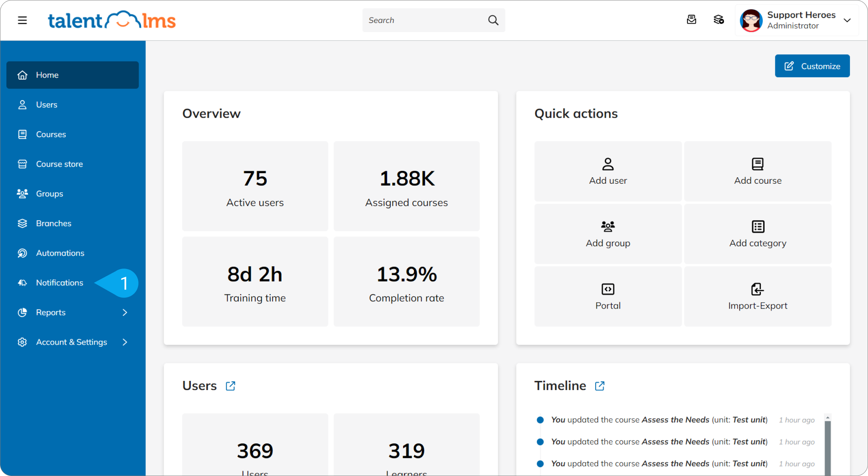This screenshot has height=476, width=868.
Task: Click the Notifications megaphone icon
Action: coord(22,283)
